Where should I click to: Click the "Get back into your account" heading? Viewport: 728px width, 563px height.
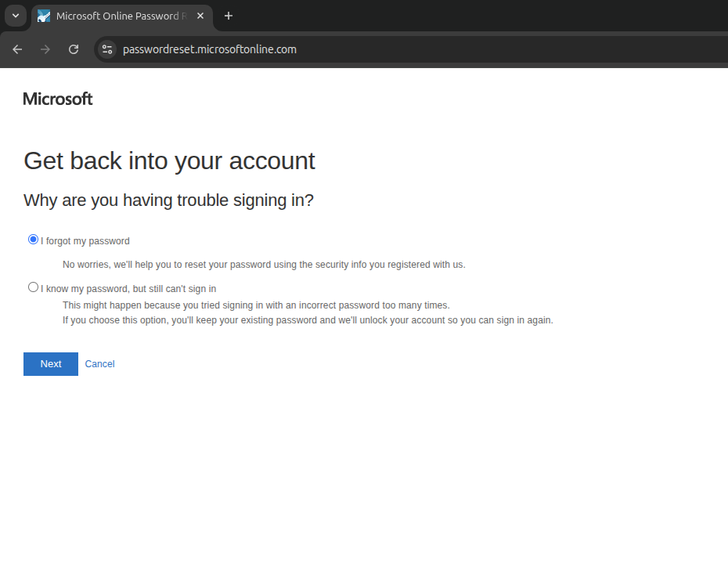pos(169,161)
